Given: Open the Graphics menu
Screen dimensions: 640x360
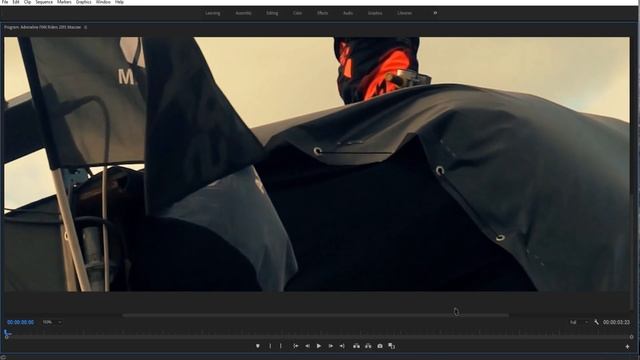Looking at the screenshot, I should (x=84, y=2).
